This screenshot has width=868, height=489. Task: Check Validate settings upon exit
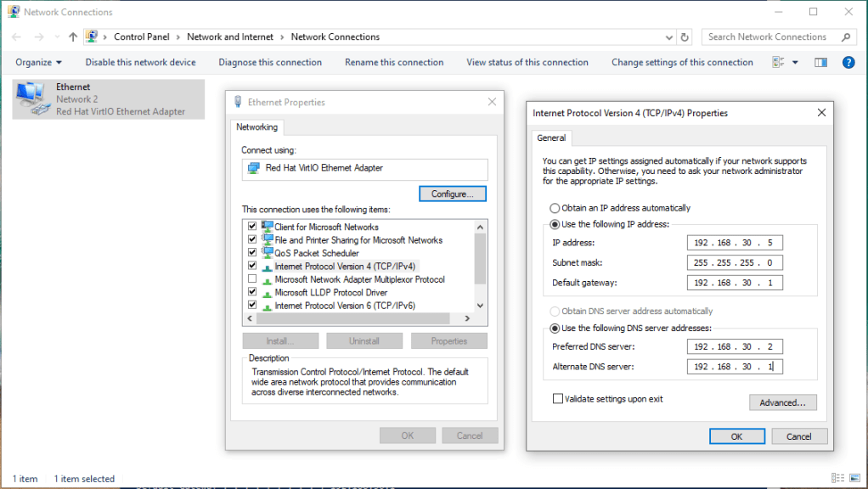(x=558, y=398)
